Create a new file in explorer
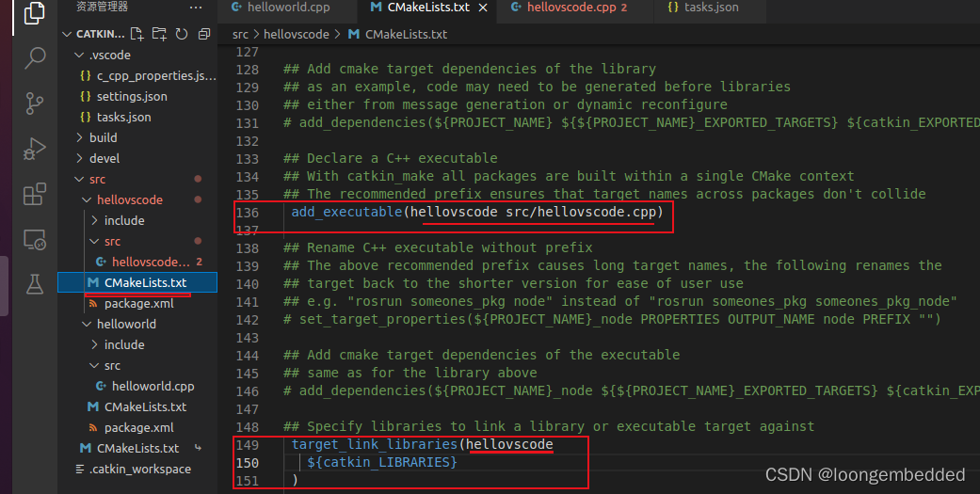980x494 pixels. coord(137,34)
